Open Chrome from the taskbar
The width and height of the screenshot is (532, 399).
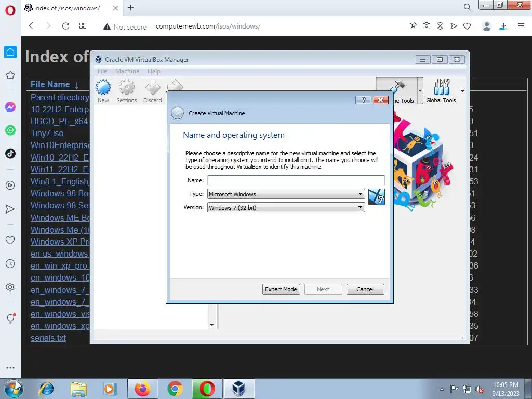point(175,389)
